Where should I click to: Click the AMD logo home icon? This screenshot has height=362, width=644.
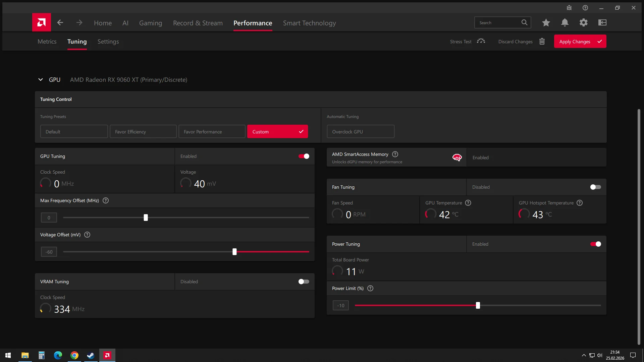(42, 22)
